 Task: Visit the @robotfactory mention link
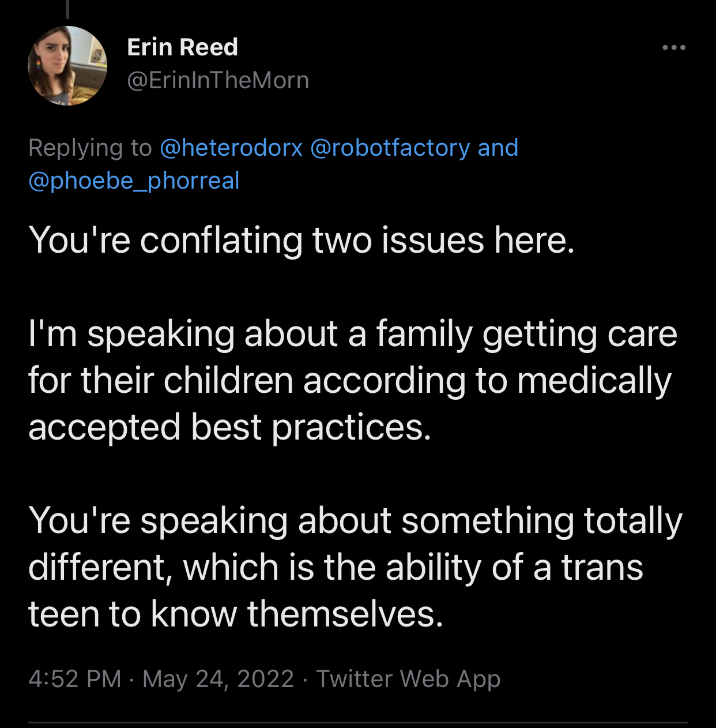click(x=390, y=148)
